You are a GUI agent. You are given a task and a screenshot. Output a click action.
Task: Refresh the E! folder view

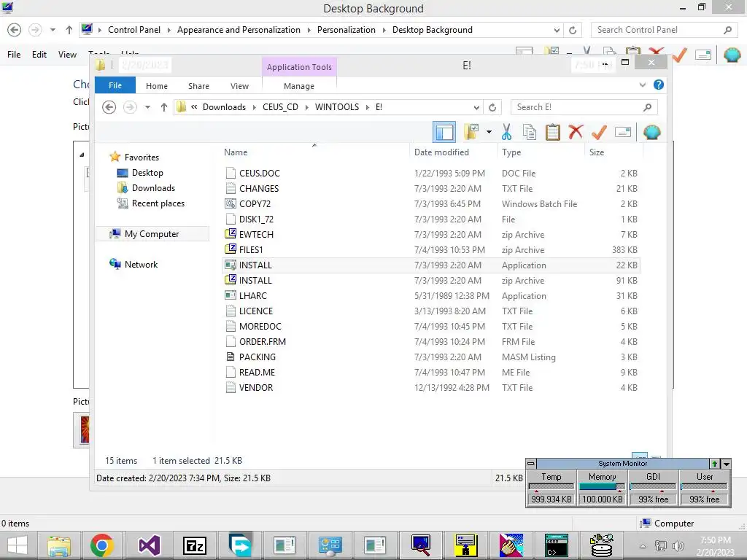[x=492, y=107]
